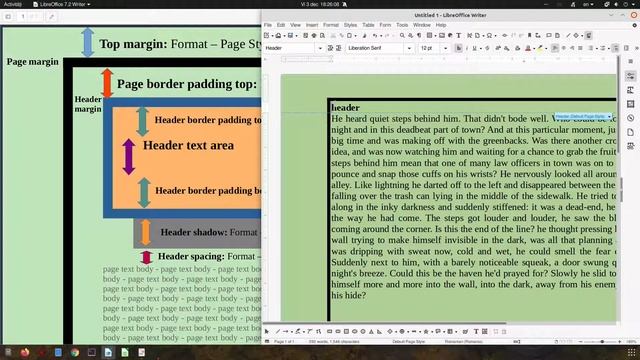Click the Insert Hyperlink icon

[504, 36]
